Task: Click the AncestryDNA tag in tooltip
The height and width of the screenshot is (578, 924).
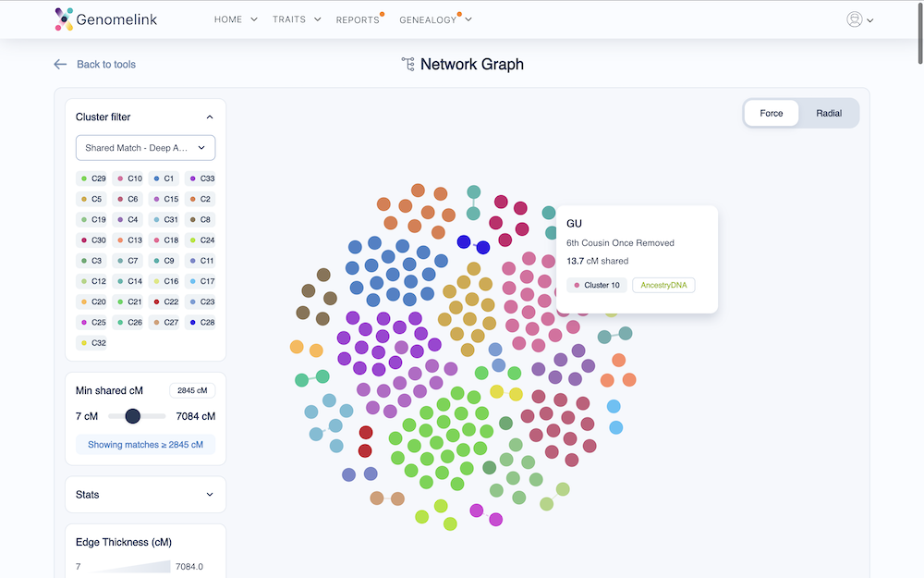Action: 663,286
